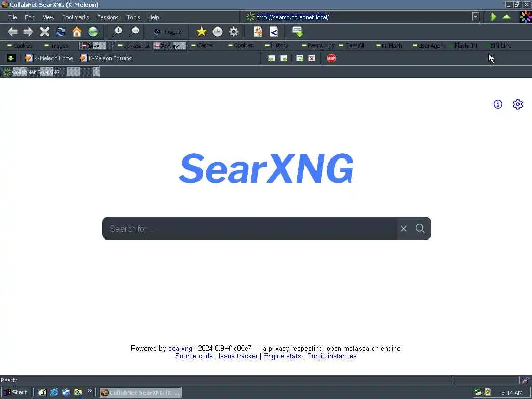
Task: Reload the page with the refresh icon
Action: pyautogui.click(x=61, y=32)
